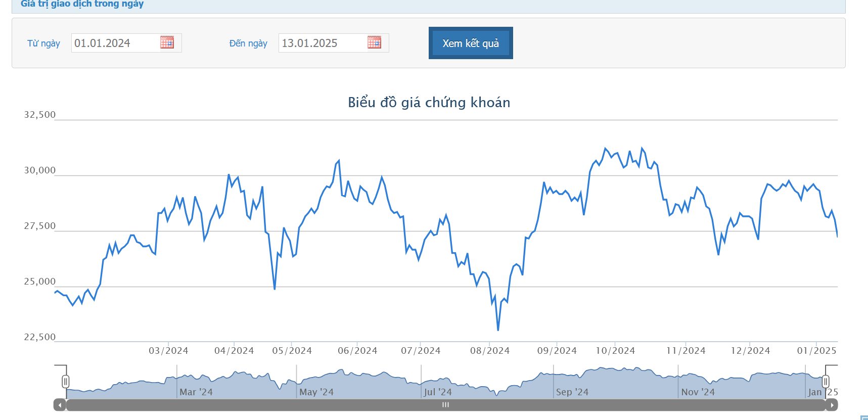
Task: Click the Jan '25 navigator marker
Action: pyautogui.click(x=823, y=392)
